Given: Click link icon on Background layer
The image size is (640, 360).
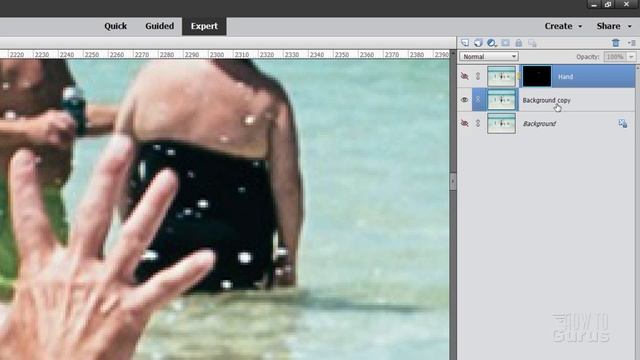Looking at the screenshot, I should tap(478, 123).
